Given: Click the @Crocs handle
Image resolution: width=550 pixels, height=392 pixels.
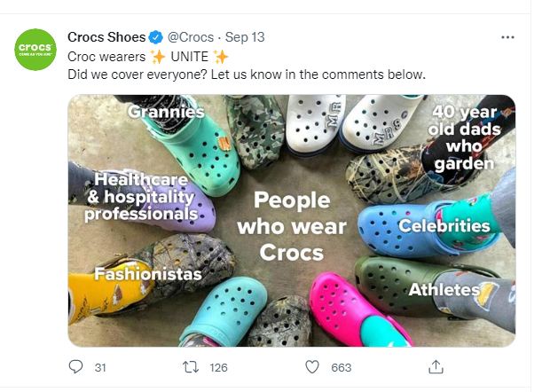Looking at the screenshot, I should pyautogui.click(x=190, y=37).
